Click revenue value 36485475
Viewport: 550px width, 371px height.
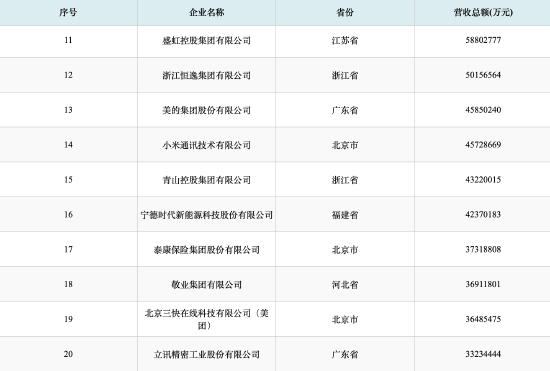point(483,319)
